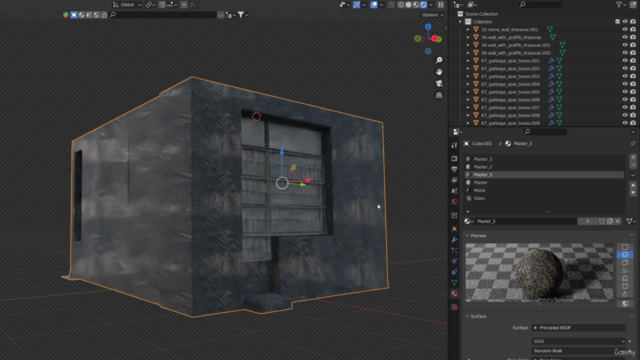Expand 67_garbage_spar_boxes.002 tree row
Screen dimensions: 640x360
click(468, 69)
